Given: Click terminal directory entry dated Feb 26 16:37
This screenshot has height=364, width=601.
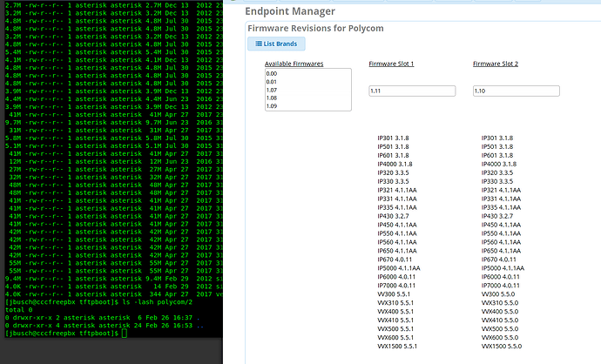Looking at the screenshot, I should [x=102, y=318].
